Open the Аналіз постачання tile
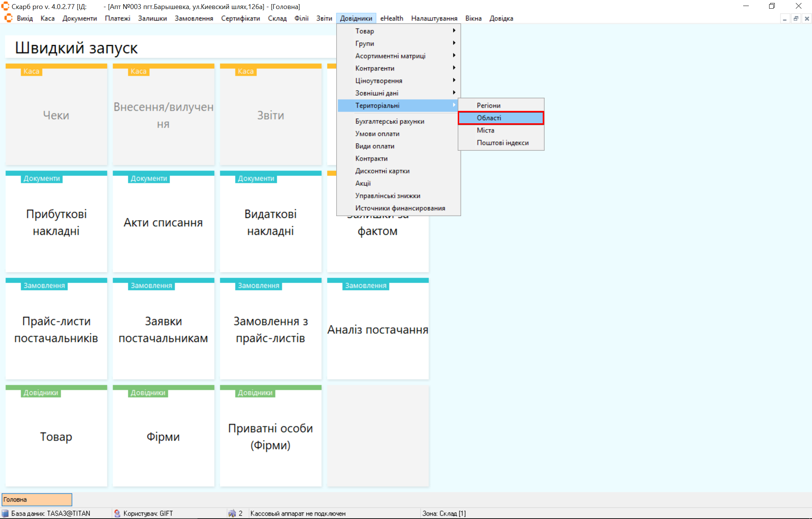The width and height of the screenshot is (812, 519). click(x=378, y=329)
